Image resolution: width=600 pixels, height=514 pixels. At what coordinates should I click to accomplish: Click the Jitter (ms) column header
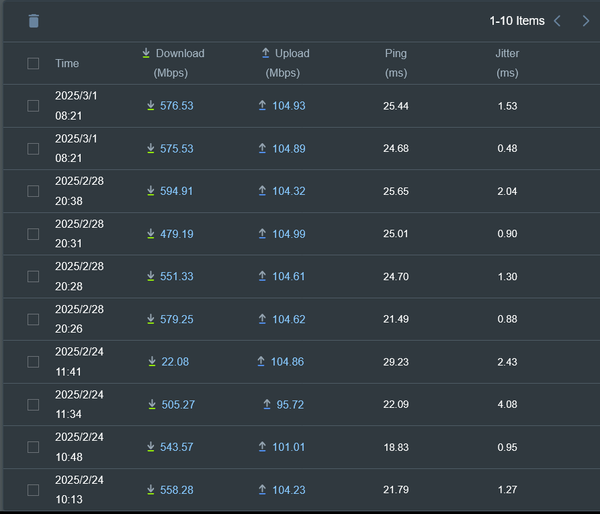(x=507, y=63)
